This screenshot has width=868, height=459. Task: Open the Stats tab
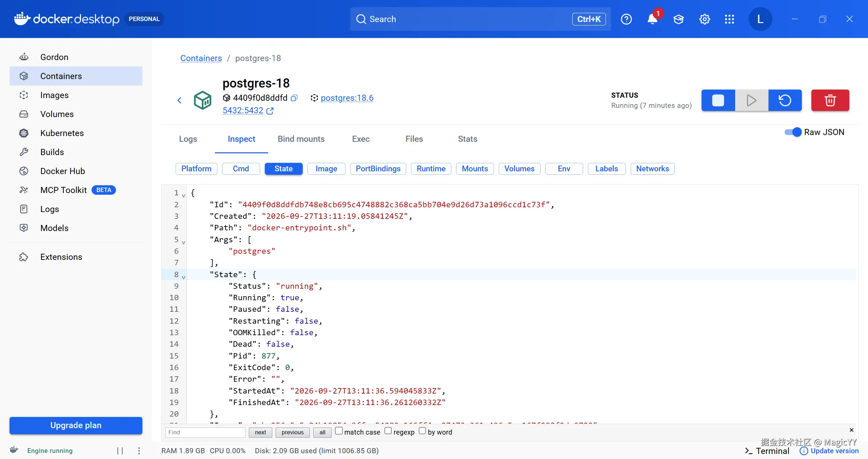click(x=468, y=139)
